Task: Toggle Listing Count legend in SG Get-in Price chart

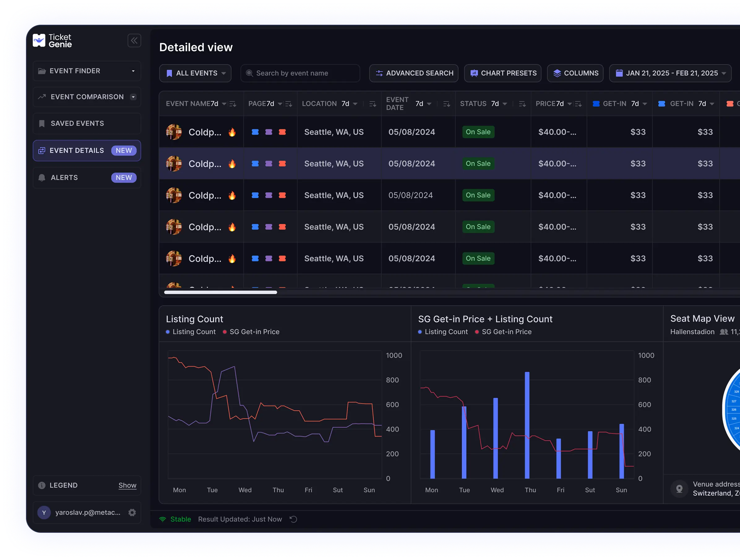Action: click(x=443, y=332)
